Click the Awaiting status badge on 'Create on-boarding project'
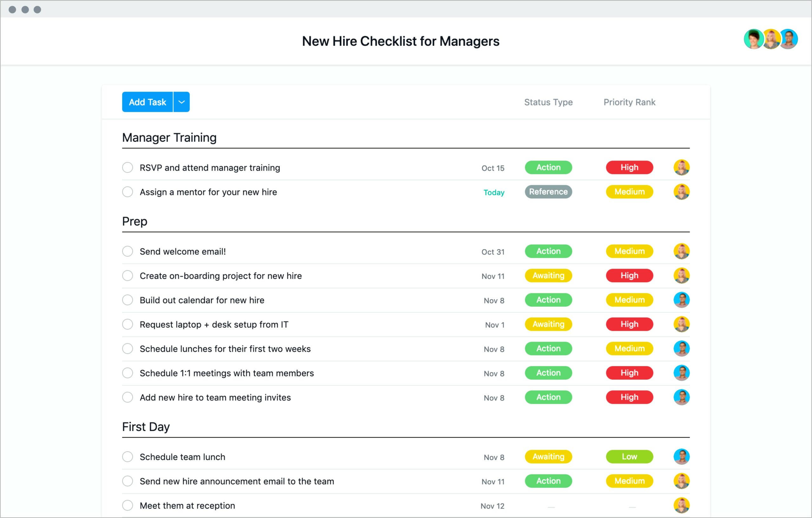Screen dimensions: 812x518 point(547,275)
